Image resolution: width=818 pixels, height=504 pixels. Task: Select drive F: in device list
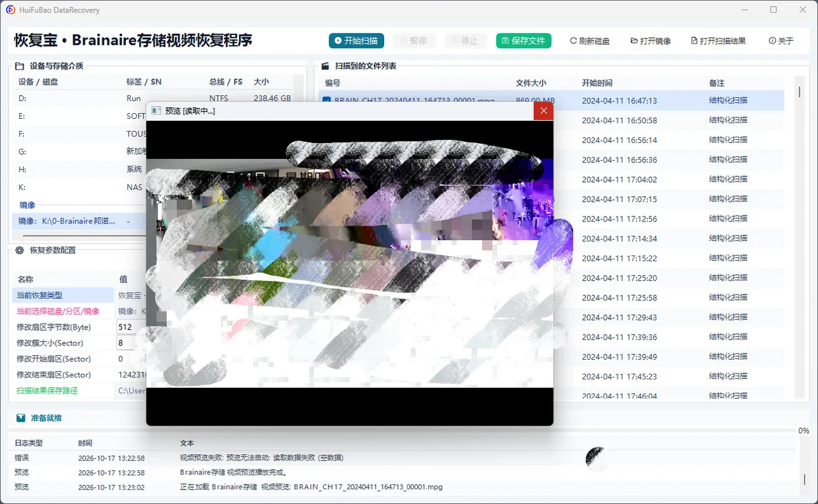pos(79,134)
